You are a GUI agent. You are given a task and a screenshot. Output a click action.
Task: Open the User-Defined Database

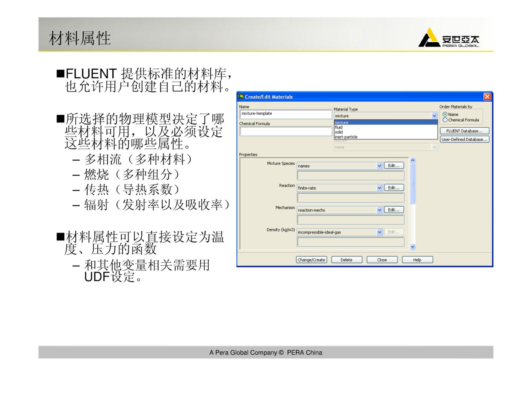pos(464,139)
